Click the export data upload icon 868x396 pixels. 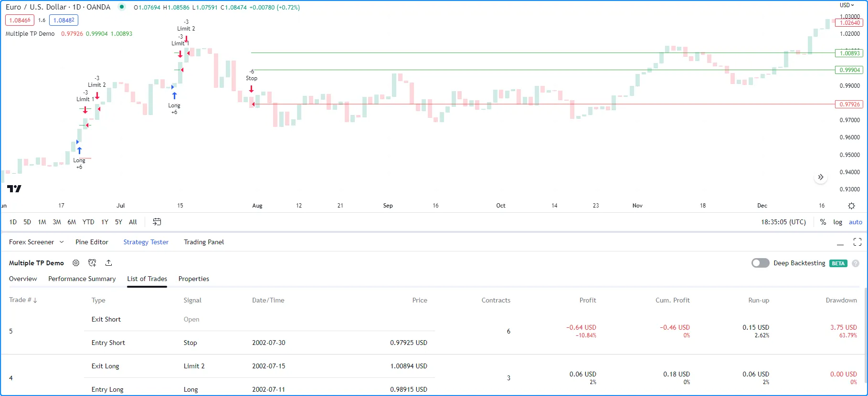click(109, 263)
